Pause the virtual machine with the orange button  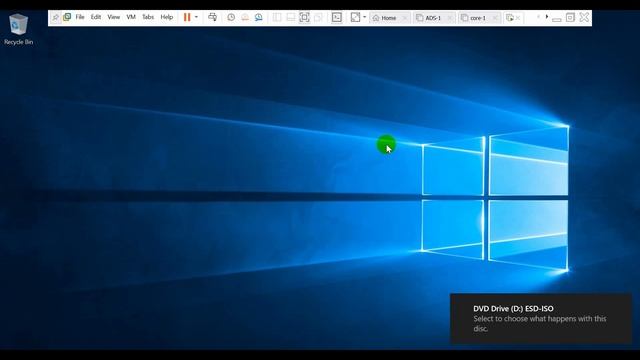(187, 17)
